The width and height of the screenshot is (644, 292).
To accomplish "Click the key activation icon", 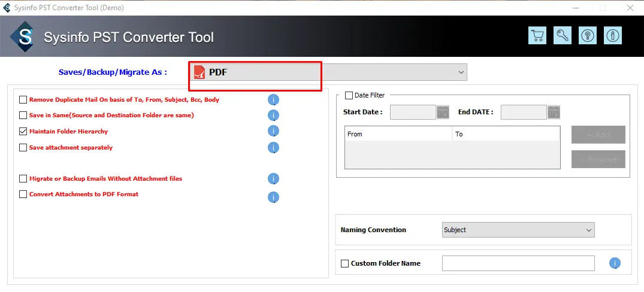I will (x=563, y=36).
